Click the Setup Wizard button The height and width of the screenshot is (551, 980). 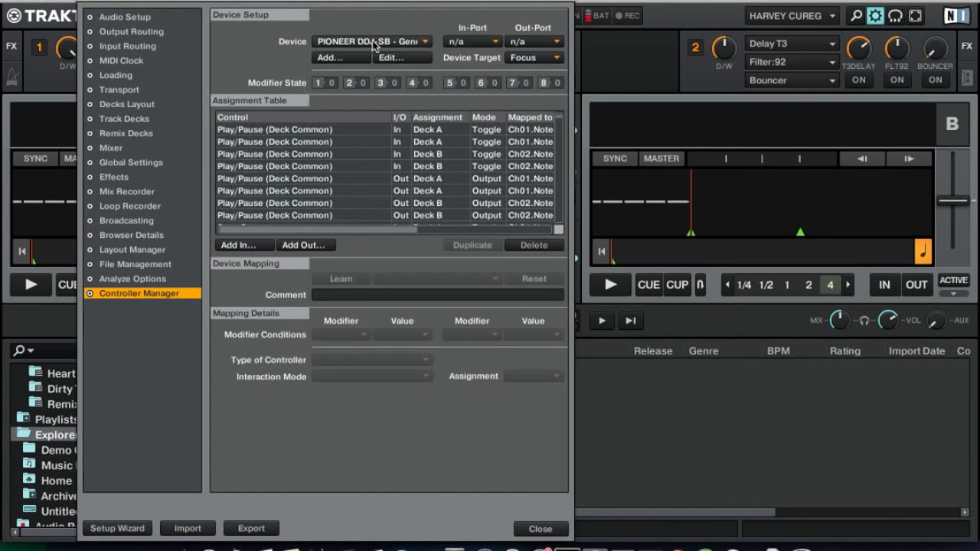117,528
